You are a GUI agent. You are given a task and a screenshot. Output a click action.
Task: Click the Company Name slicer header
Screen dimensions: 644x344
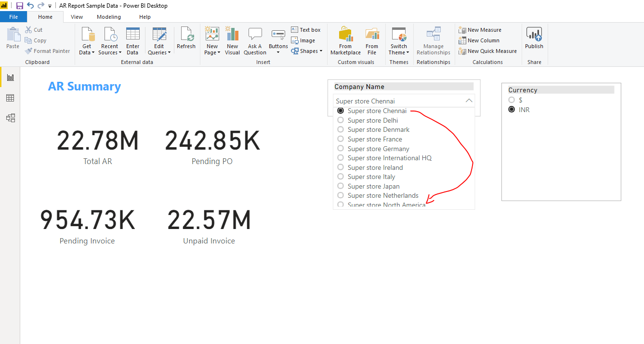(x=404, y=87)
